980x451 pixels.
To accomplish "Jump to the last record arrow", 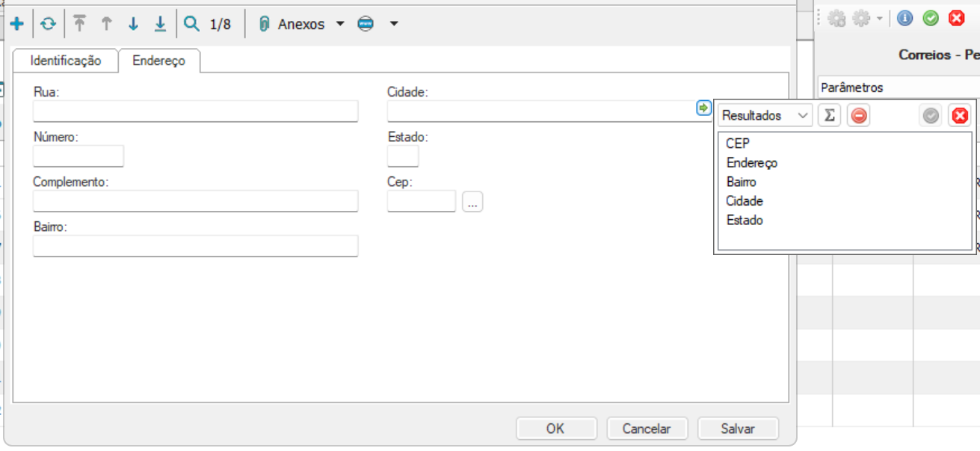I will (160, 24).
